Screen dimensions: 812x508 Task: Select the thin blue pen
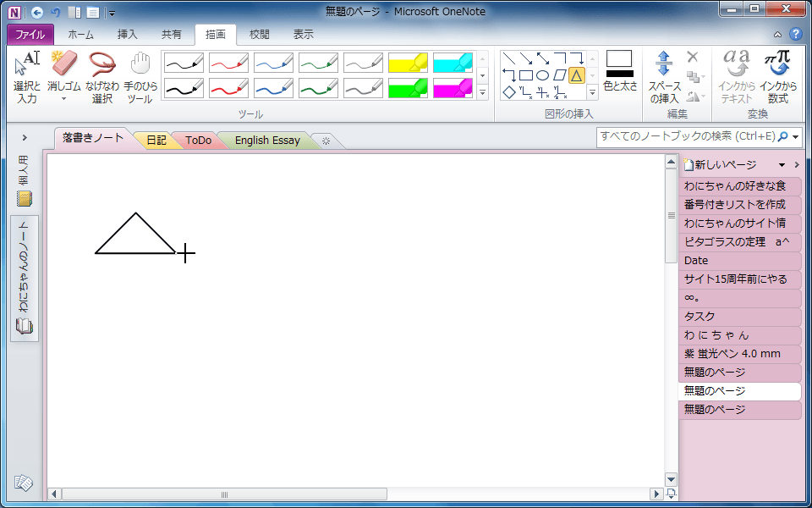tap(273, 63)
